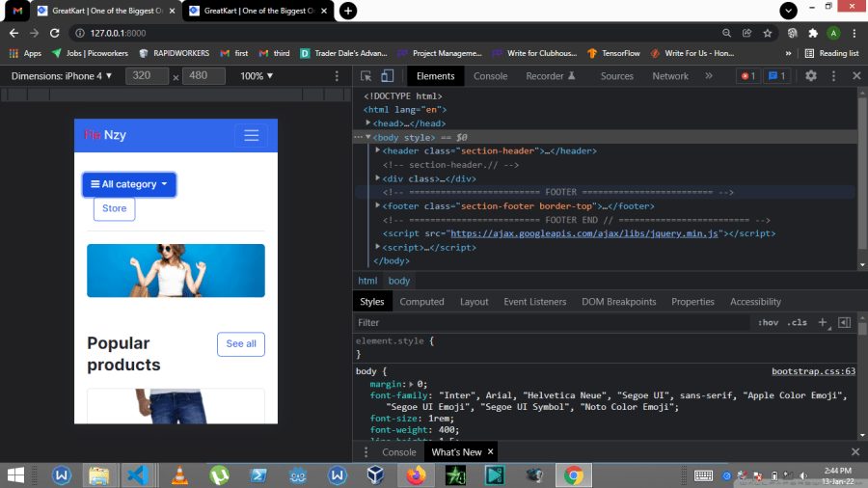Close the What's New drawer tab
The image size is (868, 488).
pyautogui.click(x=491, y=452)
